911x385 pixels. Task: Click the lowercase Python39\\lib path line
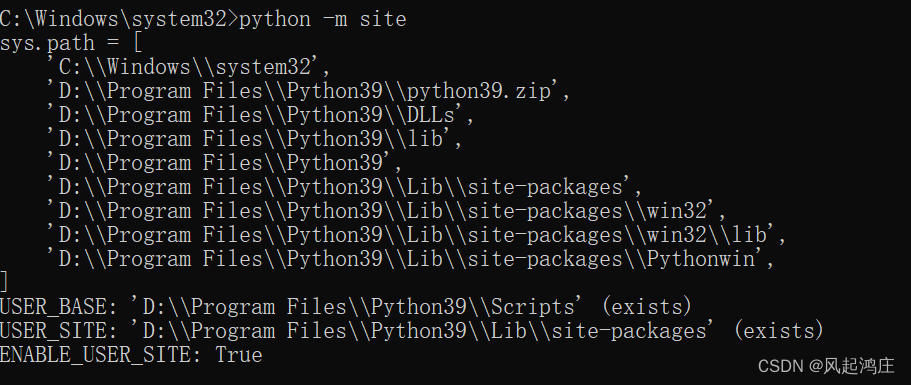click(254, 139)
